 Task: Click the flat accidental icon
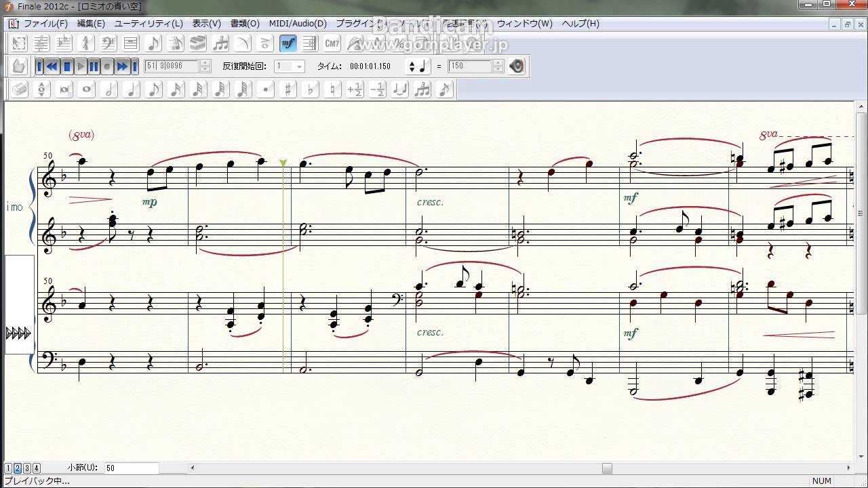coord(310,89)
